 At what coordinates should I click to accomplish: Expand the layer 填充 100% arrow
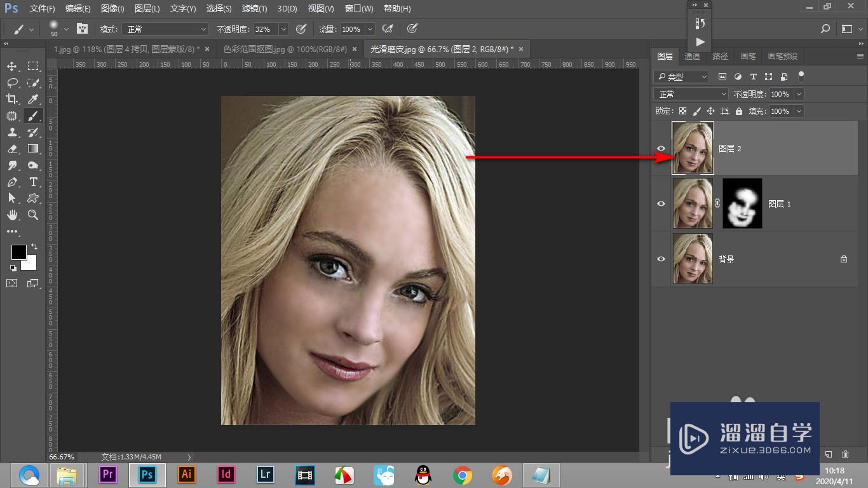point(799,111)
